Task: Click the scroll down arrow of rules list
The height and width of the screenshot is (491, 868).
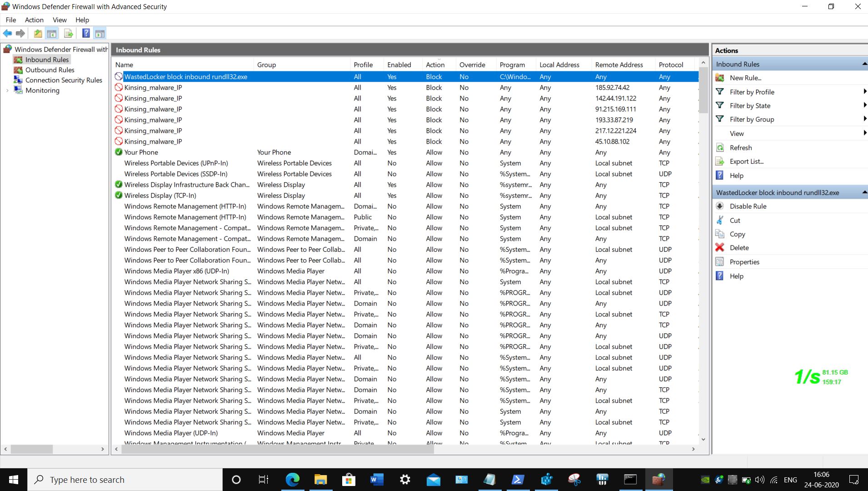Action: click(x=703, y=439)
